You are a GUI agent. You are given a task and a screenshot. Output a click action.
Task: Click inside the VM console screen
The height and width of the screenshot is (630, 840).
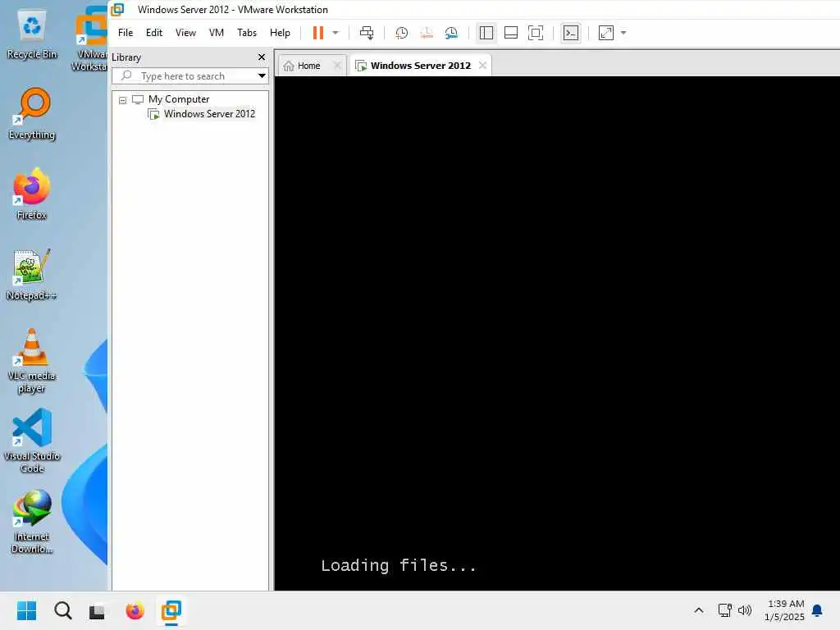[x=557, y=333]
